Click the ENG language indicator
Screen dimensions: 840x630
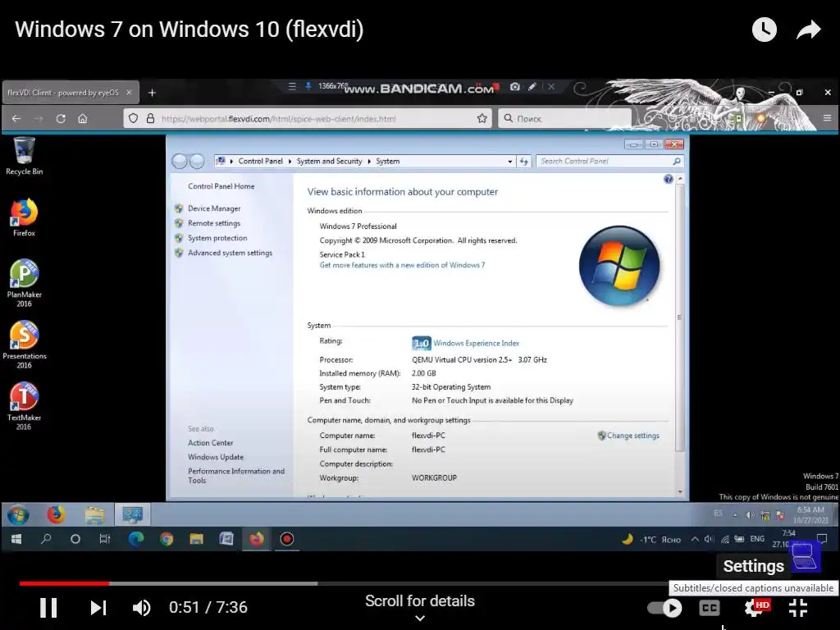(757, 539)
